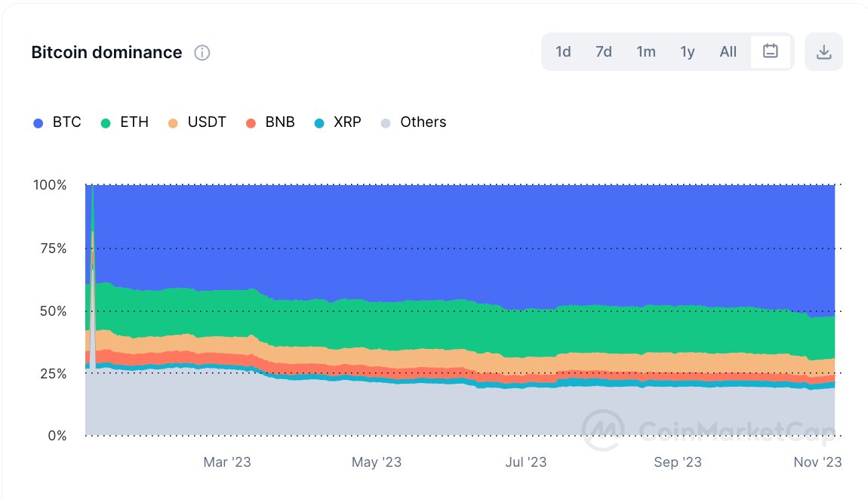This screenshot has width=868, height=500.
Task: Open the calendar date range picker
Action: pyautogui.click(x=770, y=51)
